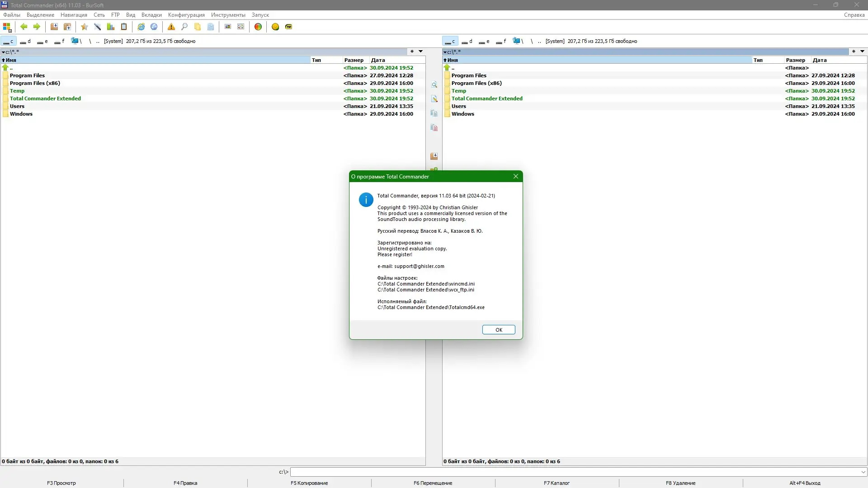
Task: Open the Конфигурация menu
Action: [186, 15]
